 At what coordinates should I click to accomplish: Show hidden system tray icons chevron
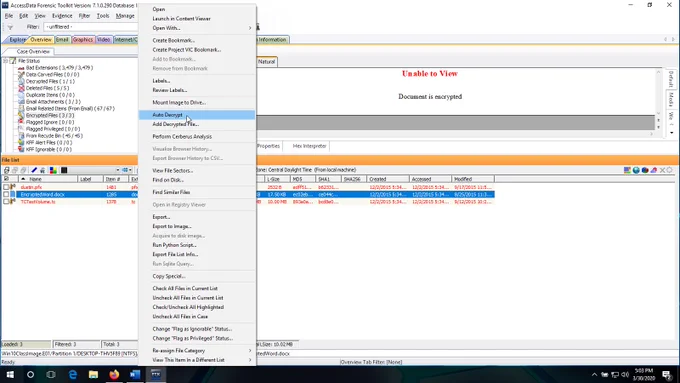point(594,374)
